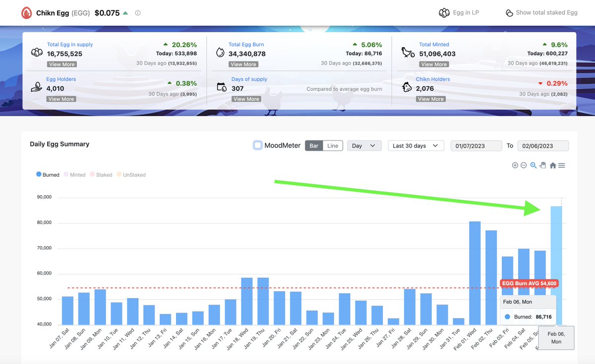Click the 16,755,525 supply value

[64, 53]
